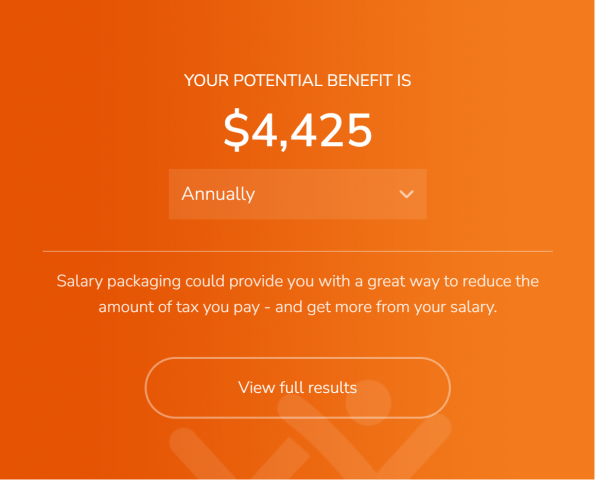Click the 'amount of tax you pay' text line
595x480 pixels.
pyautogui.click(x=298, y=307)
